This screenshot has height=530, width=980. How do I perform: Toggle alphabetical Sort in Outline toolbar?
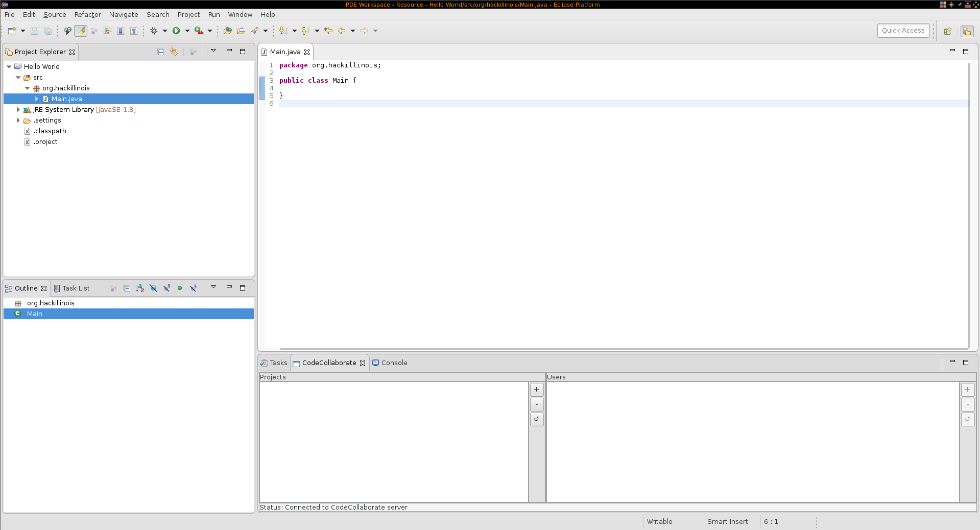click(x=140, y=288)
